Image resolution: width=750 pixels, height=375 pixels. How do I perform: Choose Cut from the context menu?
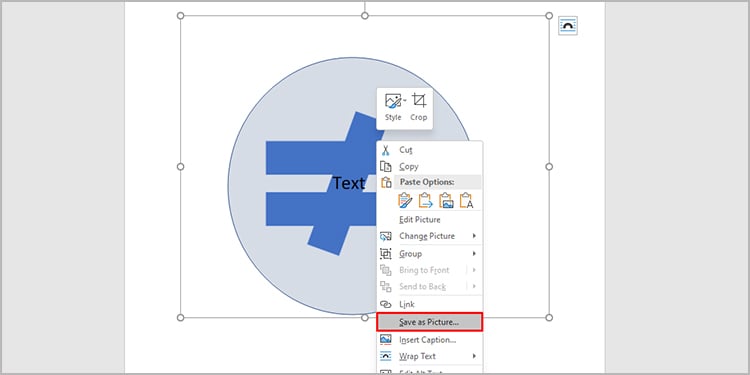[x=430, y=150]
